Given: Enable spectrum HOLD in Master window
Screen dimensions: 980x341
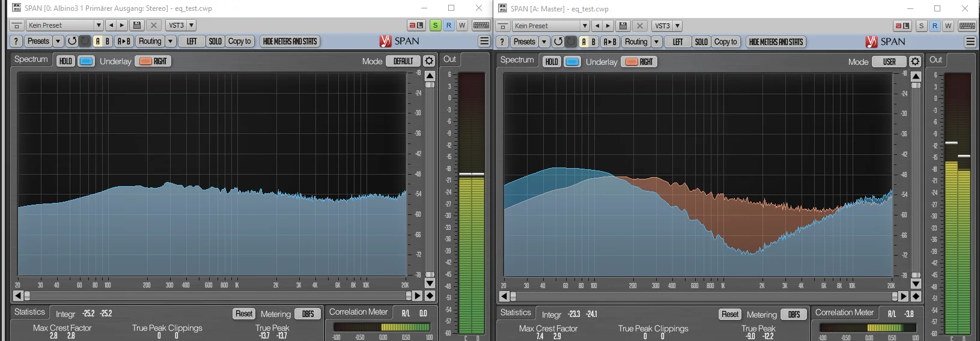Looking at the screenshot, I should (552, 62).
